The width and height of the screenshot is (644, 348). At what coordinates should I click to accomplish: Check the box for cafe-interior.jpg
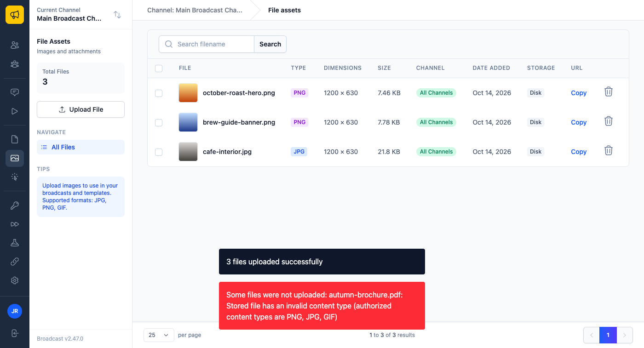tap(159, 152)
